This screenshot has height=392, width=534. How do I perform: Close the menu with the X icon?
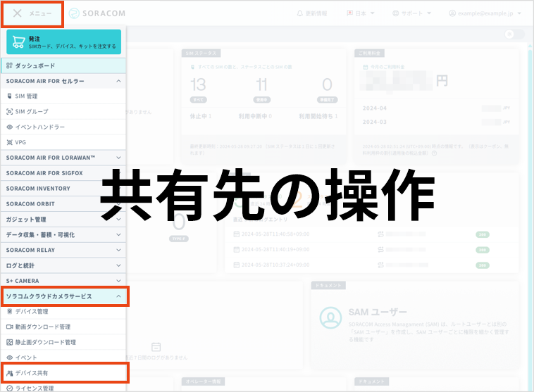(18, 13)
